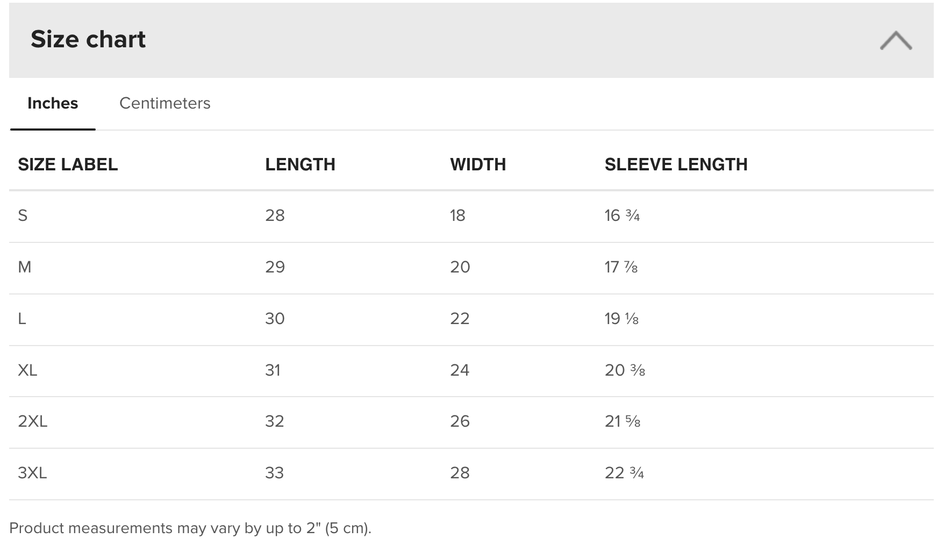
Task: Click width value 24 in XL row
Action: pos(460,370)
